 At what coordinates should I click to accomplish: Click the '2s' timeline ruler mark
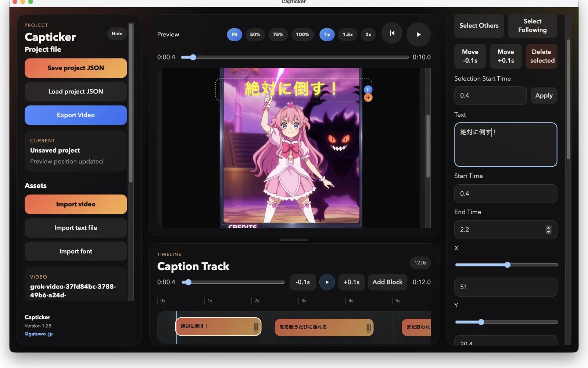coord(257,301)
